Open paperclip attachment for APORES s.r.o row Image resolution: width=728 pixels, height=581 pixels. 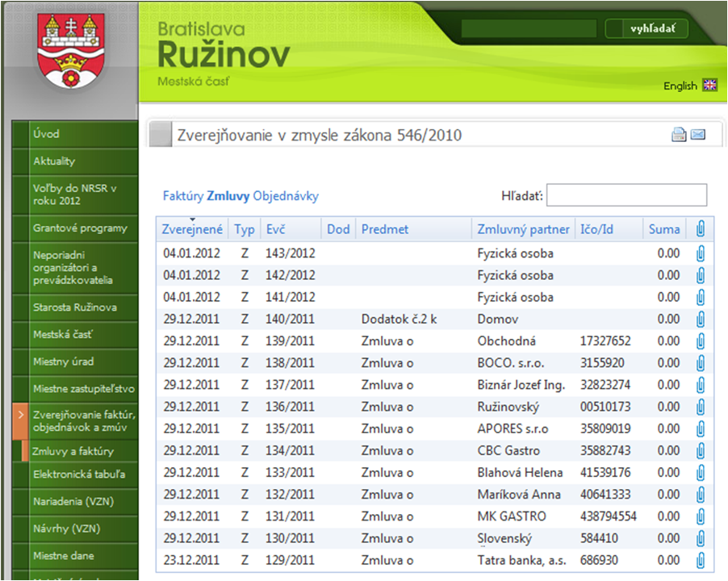point(701,428)
